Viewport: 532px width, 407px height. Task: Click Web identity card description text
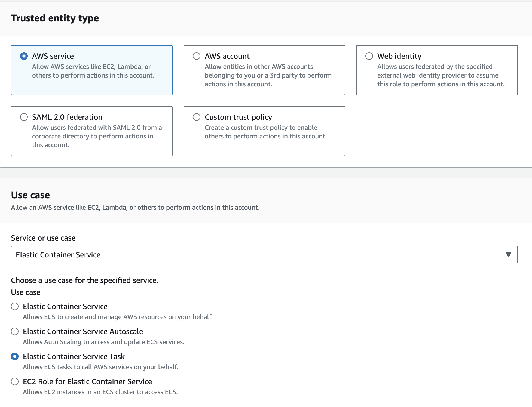click(441, 75)
